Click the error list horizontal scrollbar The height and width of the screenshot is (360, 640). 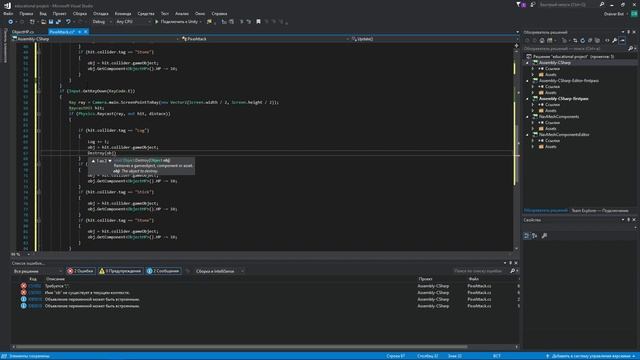[x=241, y=347]
